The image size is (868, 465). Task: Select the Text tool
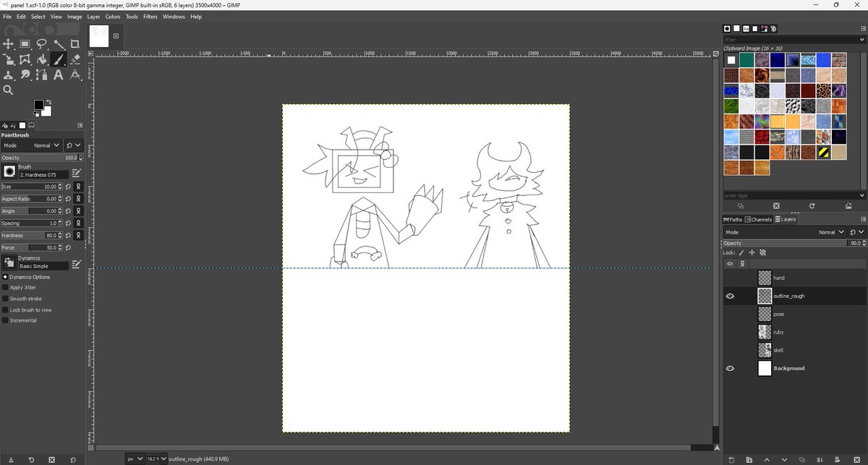point(58,74)
